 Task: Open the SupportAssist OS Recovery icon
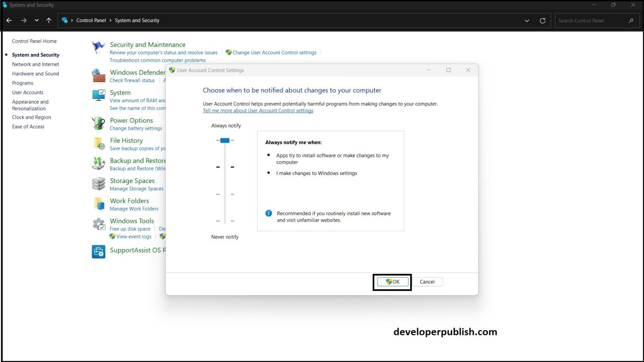click(x=99, y=252)
